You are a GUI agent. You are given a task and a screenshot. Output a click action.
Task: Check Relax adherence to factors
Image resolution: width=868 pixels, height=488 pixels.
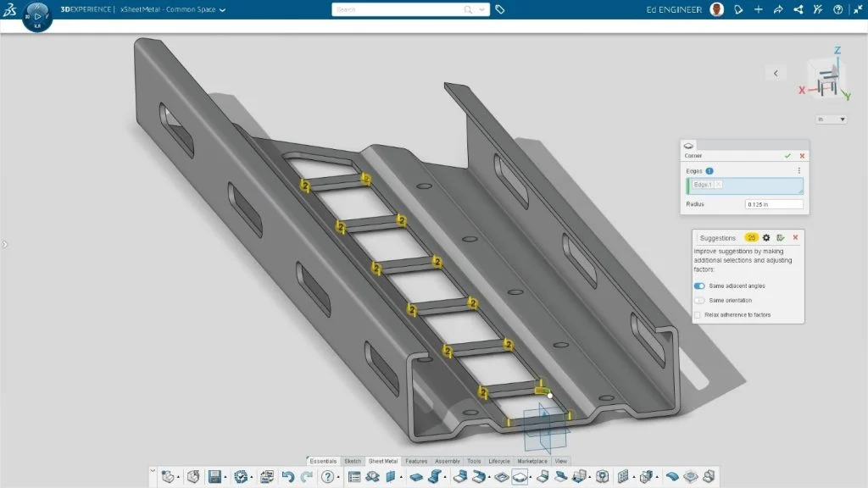pos(697,314)
